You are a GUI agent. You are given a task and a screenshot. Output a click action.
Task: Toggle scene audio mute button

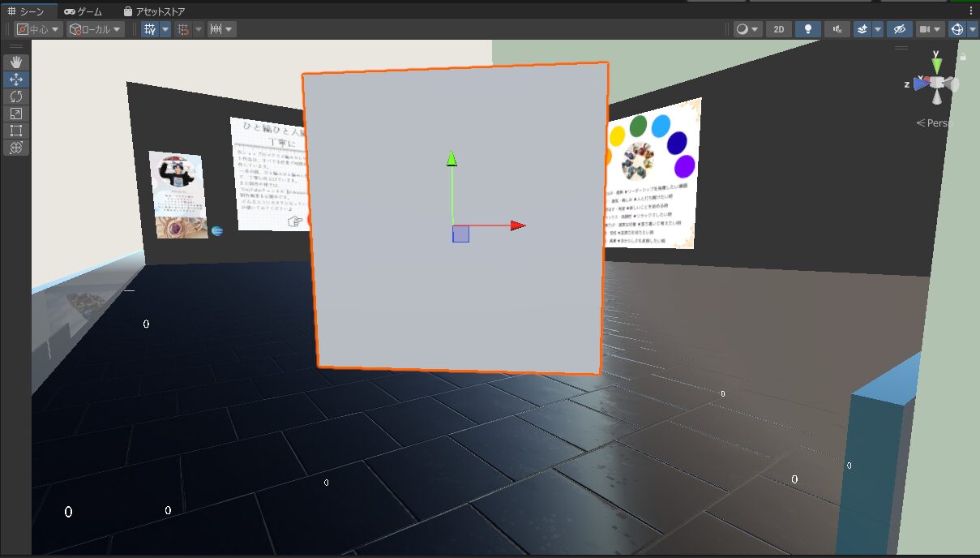(837, 29)
